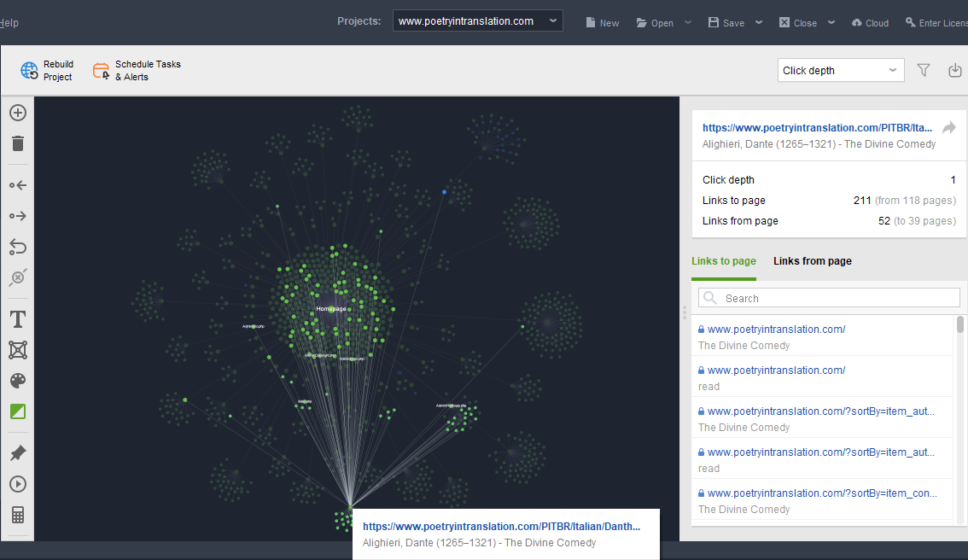Click the Links from page 52 row
The height and width of the screenshot is (560, 968).
point(829,220)
